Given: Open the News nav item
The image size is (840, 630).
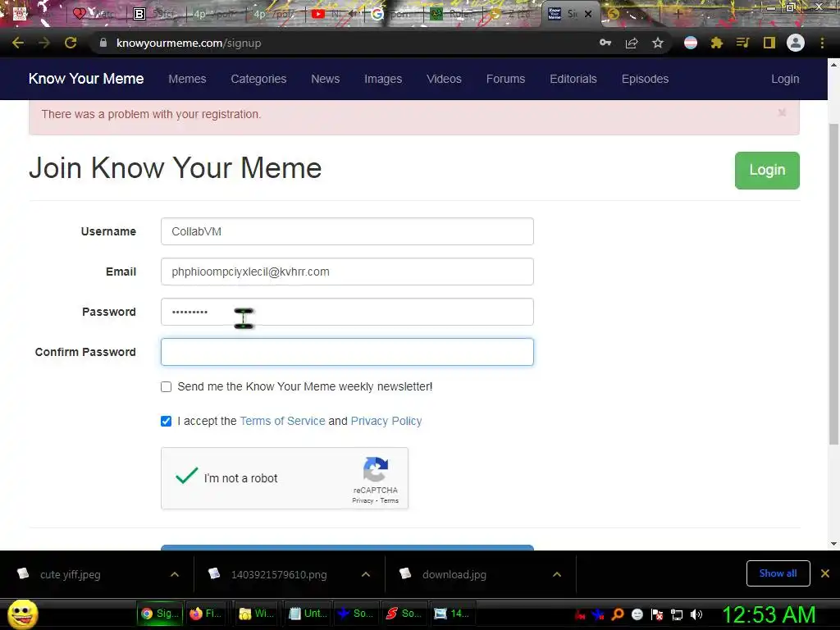Looking at the screenshot, I should click(x=325, y=79).
